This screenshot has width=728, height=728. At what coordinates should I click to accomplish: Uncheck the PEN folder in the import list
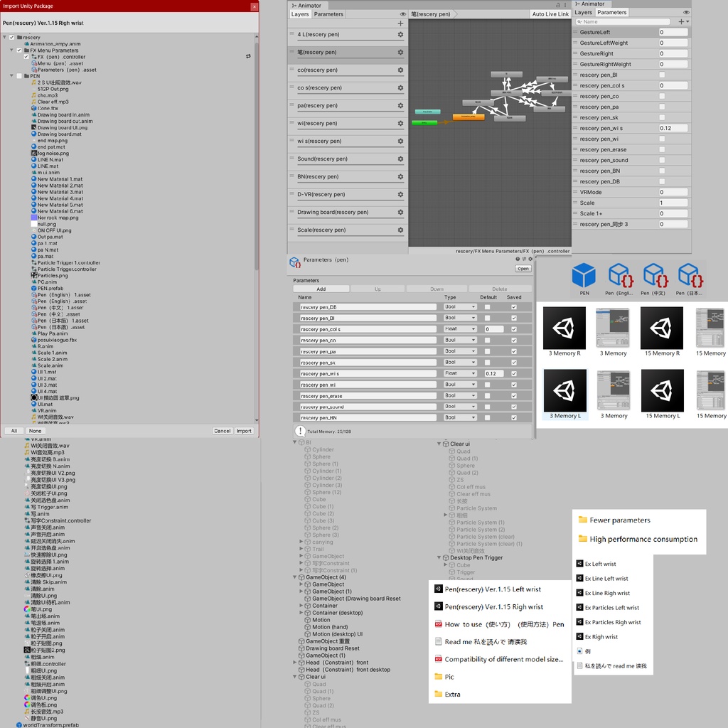point(18,76)
